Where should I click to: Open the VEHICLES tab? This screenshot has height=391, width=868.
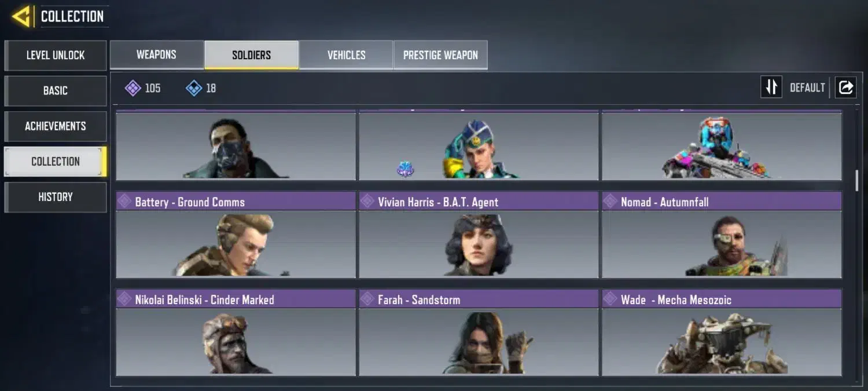[346, 55]
